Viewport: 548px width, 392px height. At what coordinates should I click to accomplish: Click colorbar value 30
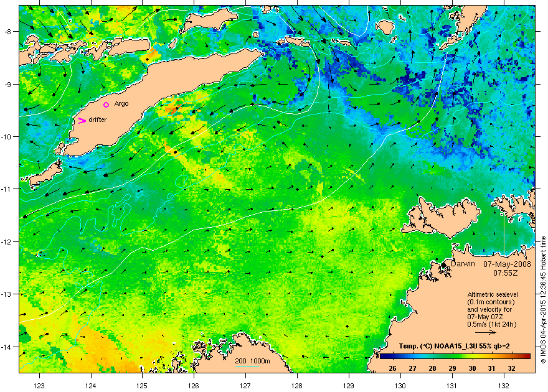pyautogui.click(x=472, y=368)
